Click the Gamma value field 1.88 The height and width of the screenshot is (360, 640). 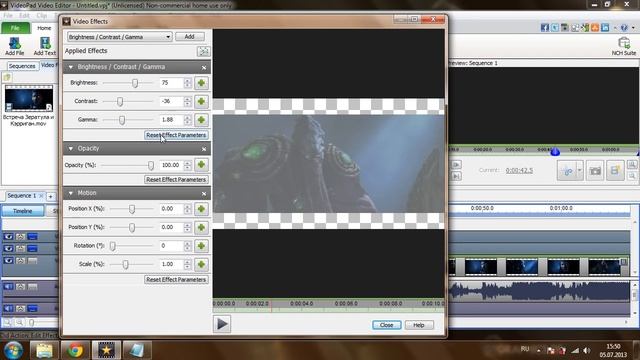tap(171, 120)
